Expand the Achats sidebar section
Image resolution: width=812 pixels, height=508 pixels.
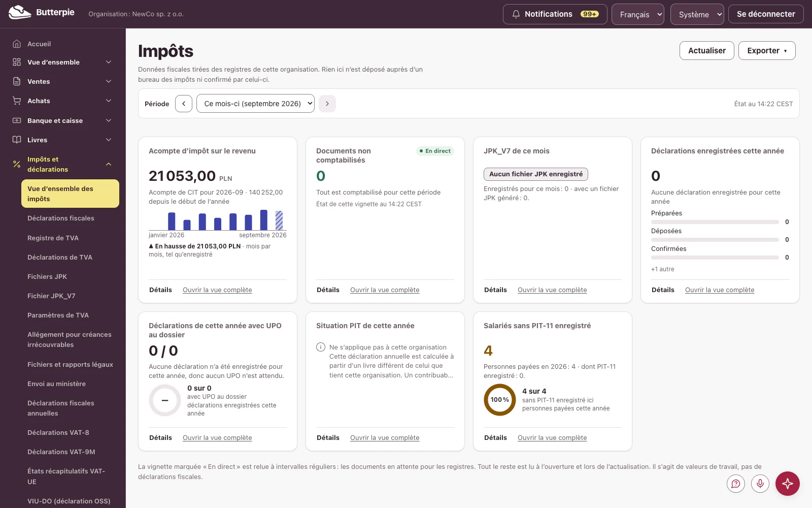109,101
